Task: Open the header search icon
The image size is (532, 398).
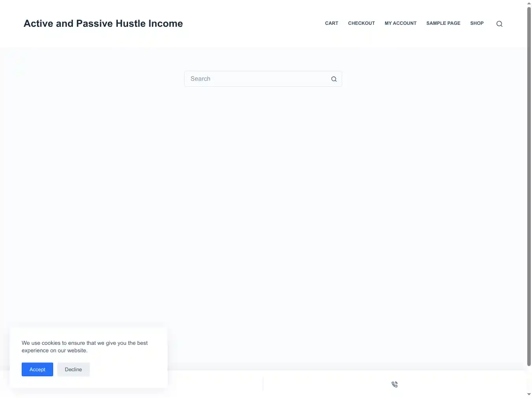Action: 499,24
